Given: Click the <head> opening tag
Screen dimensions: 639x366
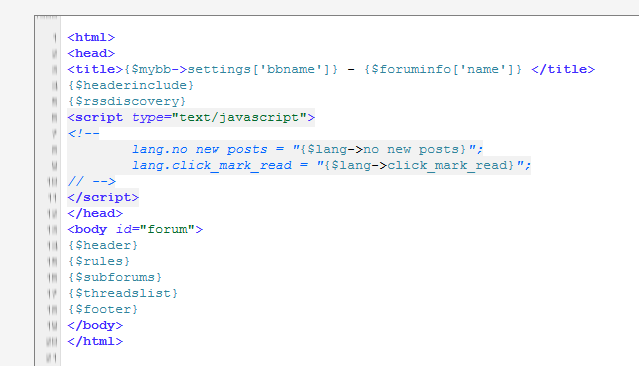Looking at the screenshot, I should tap(91, 53).
